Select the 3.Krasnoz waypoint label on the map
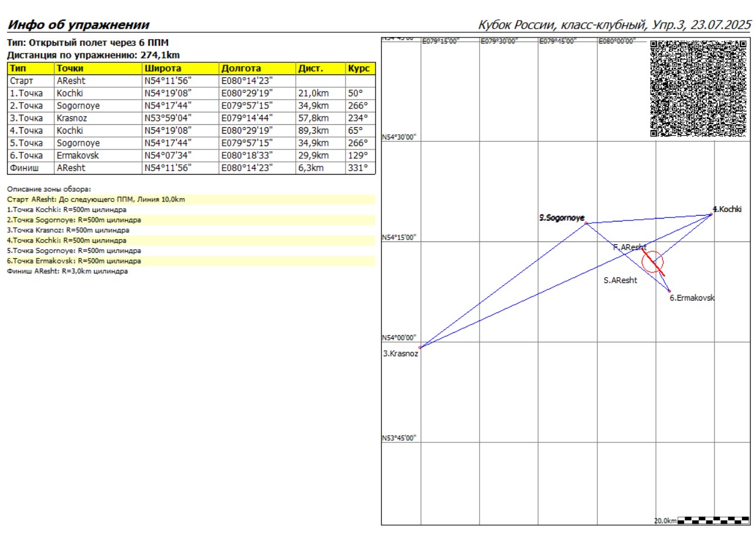 click(401, 354)
